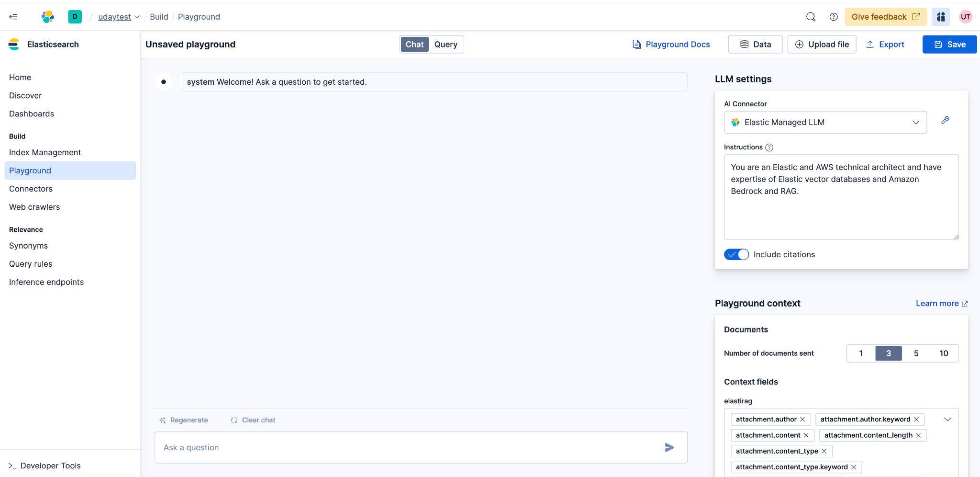
Task: Click the UT user avatar
Action: click(965, 17)
